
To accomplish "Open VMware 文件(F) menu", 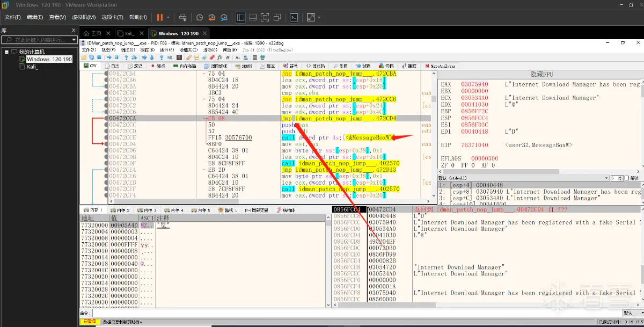I will click(x=13, y=17).
